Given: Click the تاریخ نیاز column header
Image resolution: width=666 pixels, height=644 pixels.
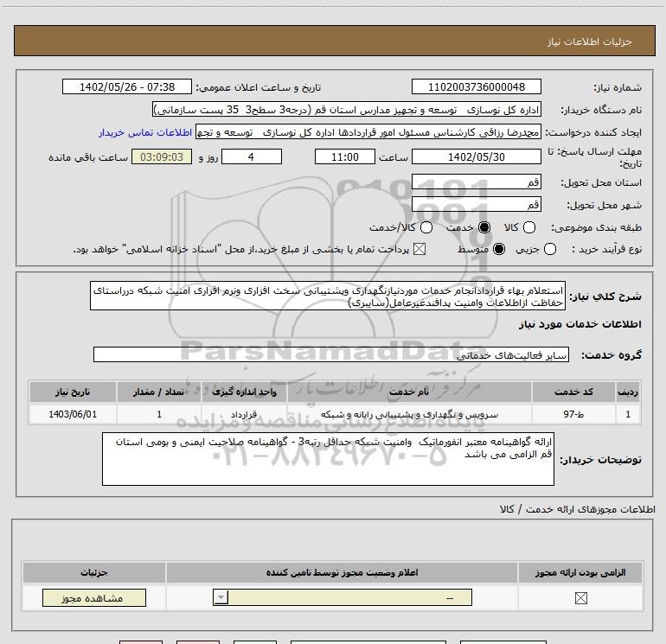Looking at the screenshot, I should [73, 392].
